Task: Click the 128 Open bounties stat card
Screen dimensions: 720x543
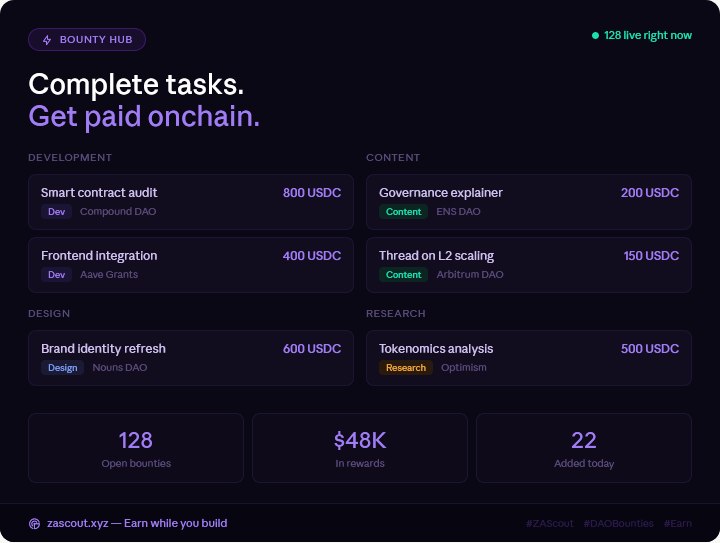Action: pos(136,448)
